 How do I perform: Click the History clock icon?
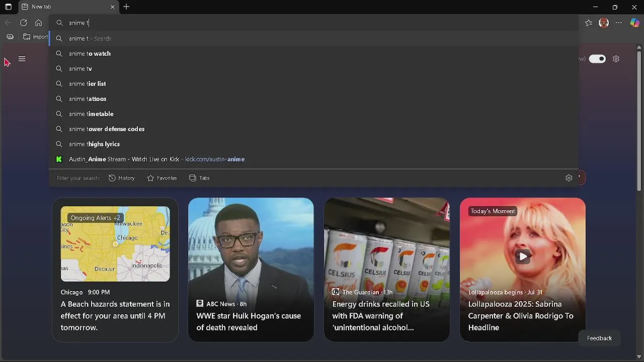point(112,178)
